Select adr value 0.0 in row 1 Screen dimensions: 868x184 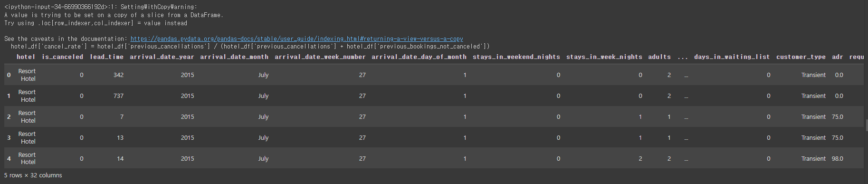click(839, 96)
